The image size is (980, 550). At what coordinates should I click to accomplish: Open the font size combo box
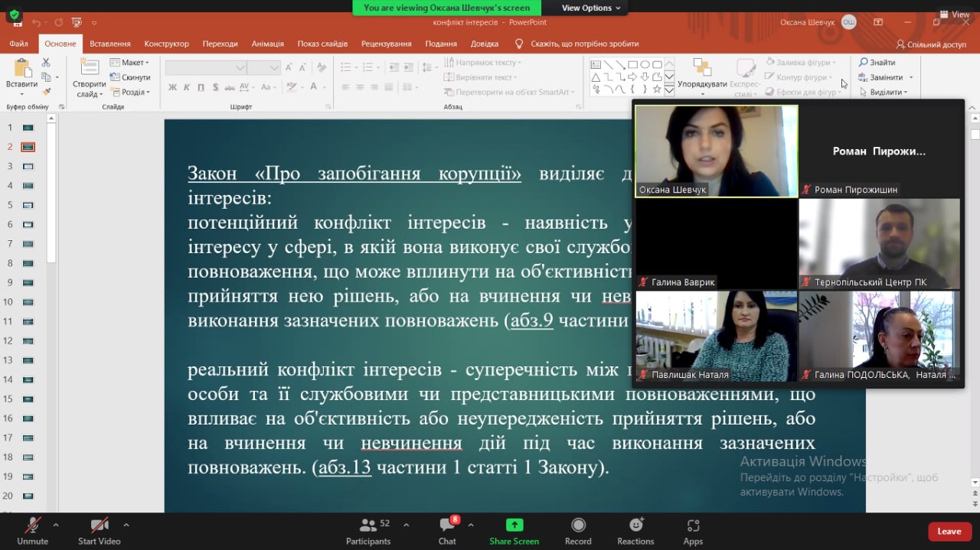point(264,68)
